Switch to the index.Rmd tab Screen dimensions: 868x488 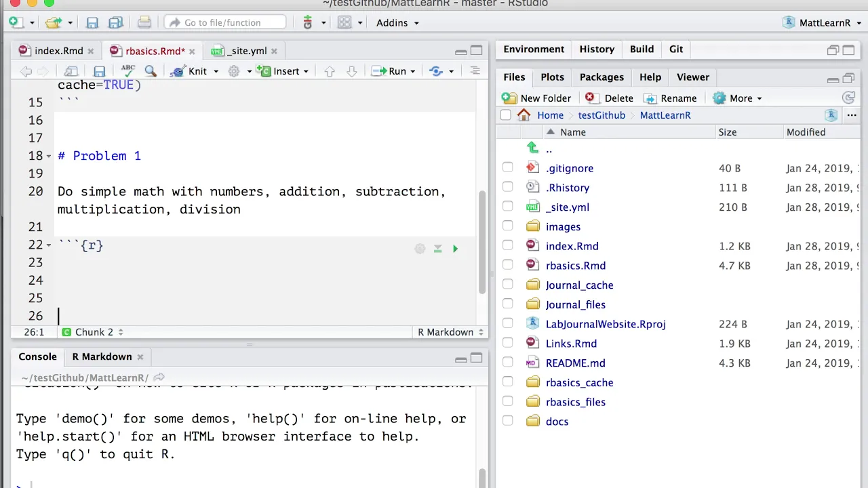click(x=58, y=51)
